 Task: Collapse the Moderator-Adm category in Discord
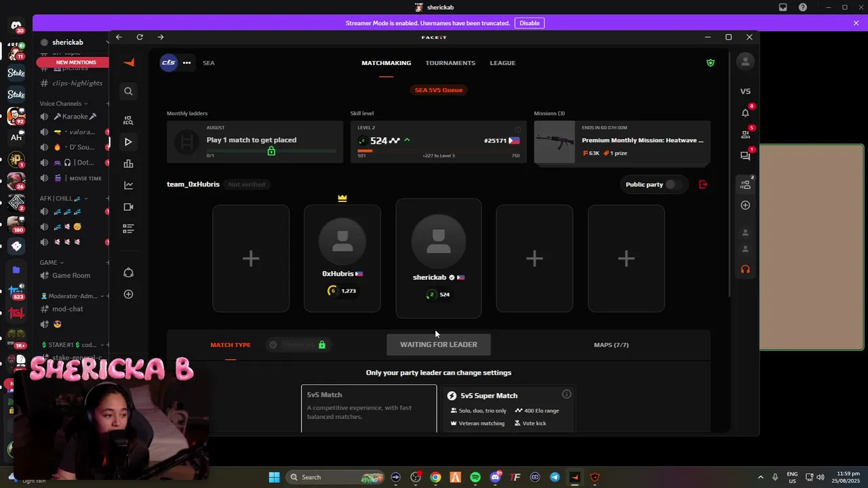(72, 296)
